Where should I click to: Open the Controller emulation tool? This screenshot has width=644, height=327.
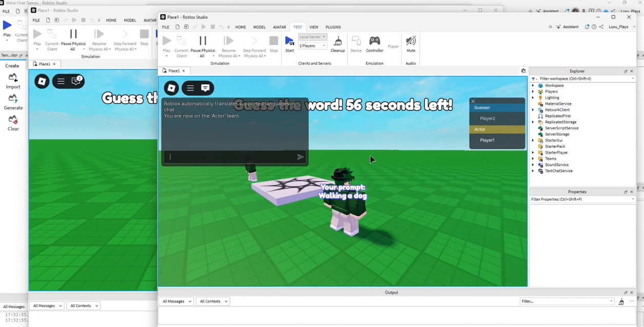click(x=375, y=44)
